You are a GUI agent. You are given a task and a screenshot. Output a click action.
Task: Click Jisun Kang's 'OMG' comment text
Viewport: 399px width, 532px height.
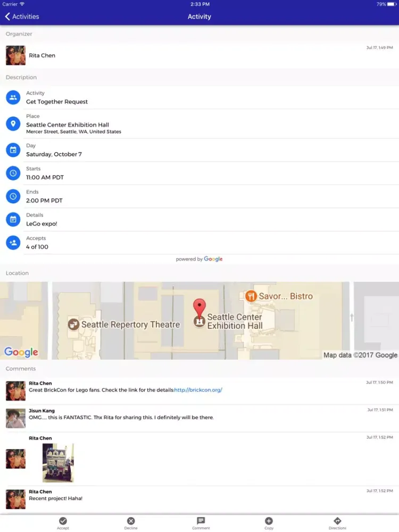point(121,417)
